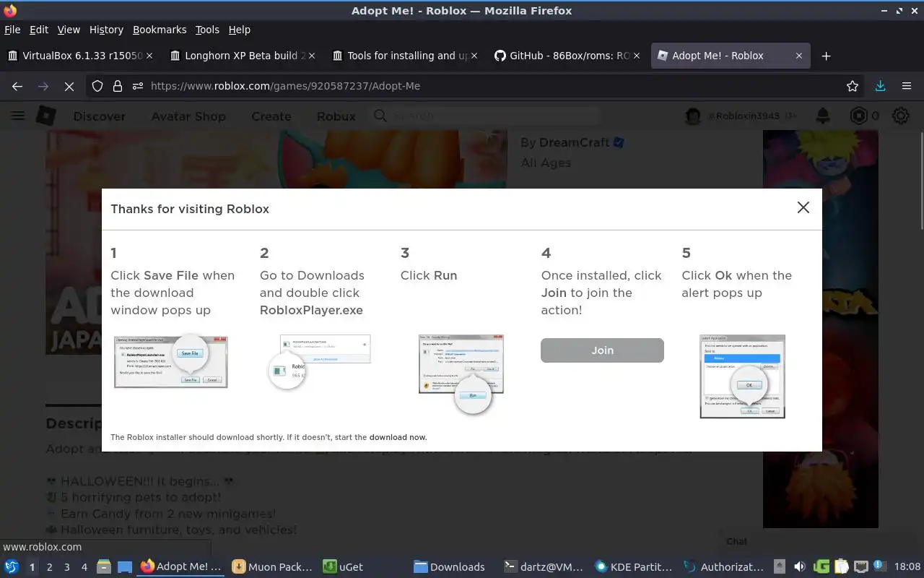Switch to the Muon Package taskbar window
The height and width of the screenshot is (578, 924).
point(272,567)
